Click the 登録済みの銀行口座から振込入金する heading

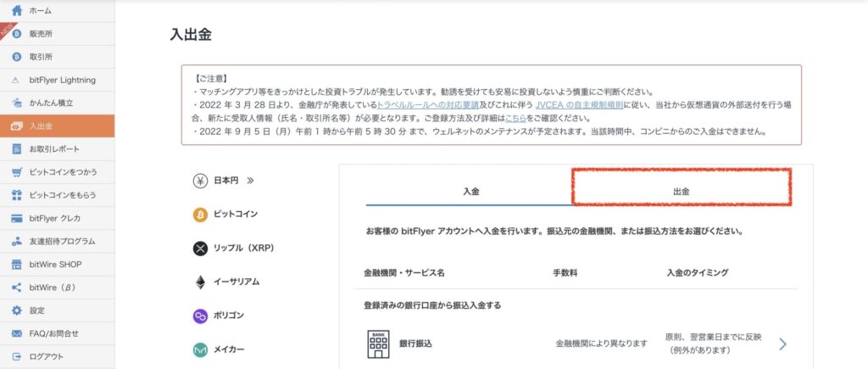pyautogui.click(x=432, y=305)
